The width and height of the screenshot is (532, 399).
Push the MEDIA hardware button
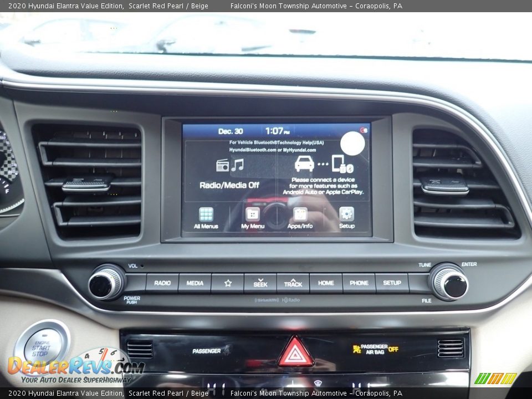pyautogui.click(x=195, y=283)
